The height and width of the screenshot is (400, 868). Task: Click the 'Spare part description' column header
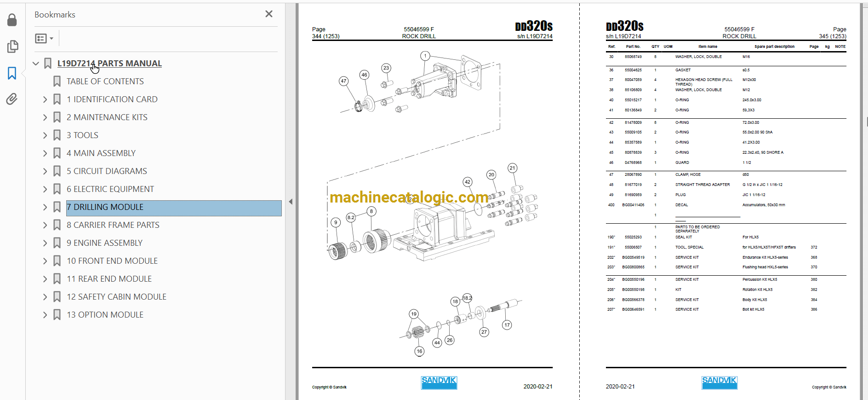coord(774,46)
